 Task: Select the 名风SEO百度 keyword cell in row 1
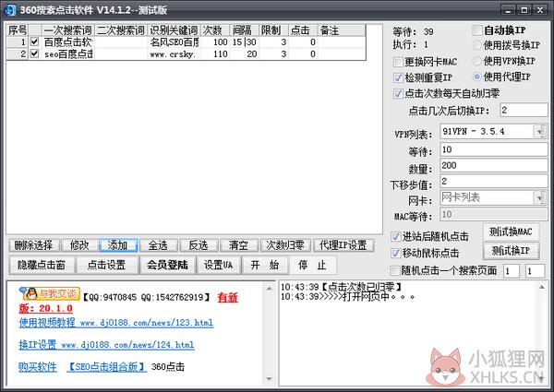click(x=174, y=42)
